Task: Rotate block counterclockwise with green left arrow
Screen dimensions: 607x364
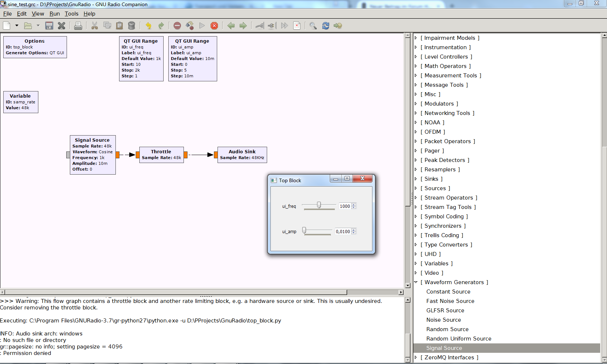Action: (231, 26)
